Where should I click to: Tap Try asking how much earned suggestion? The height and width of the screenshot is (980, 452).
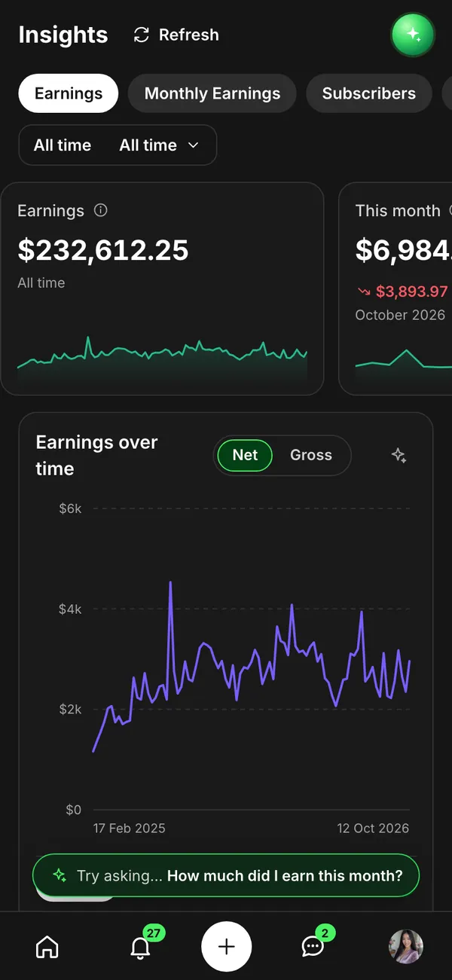point(226,875)
